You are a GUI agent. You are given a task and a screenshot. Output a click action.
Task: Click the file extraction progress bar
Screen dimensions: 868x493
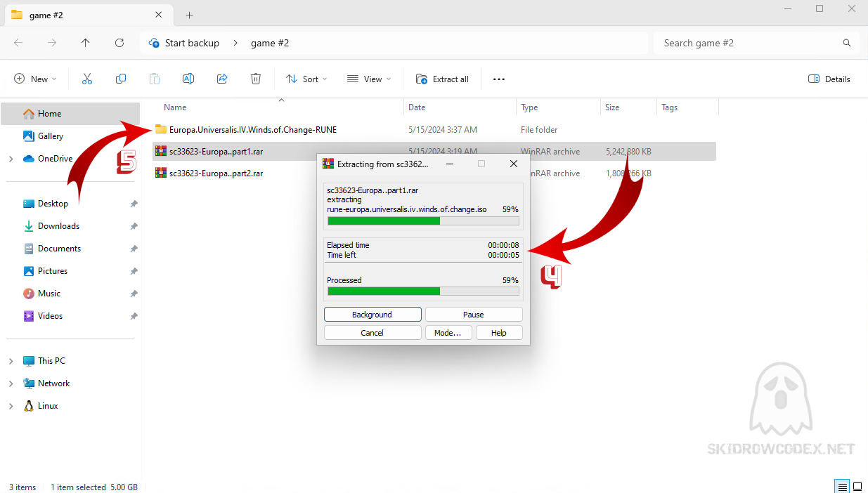click(x=423, y=221)
